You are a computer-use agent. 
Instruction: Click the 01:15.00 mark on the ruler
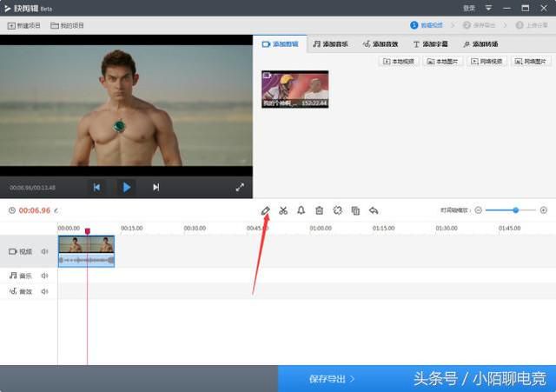coord(383,228)
